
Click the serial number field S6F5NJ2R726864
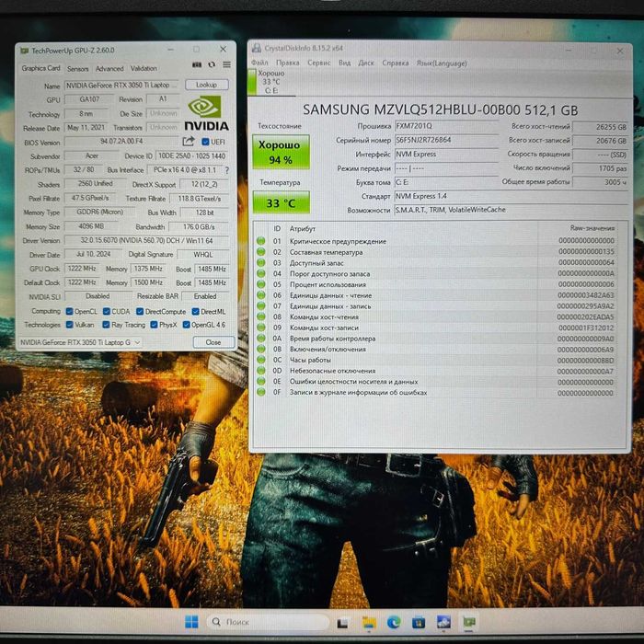coord(446,140)
